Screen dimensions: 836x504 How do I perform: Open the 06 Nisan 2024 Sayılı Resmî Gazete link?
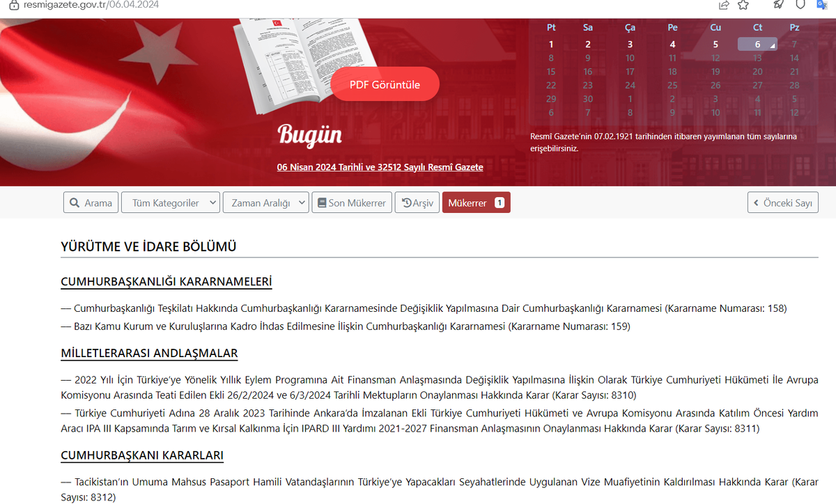click(380, 167)
